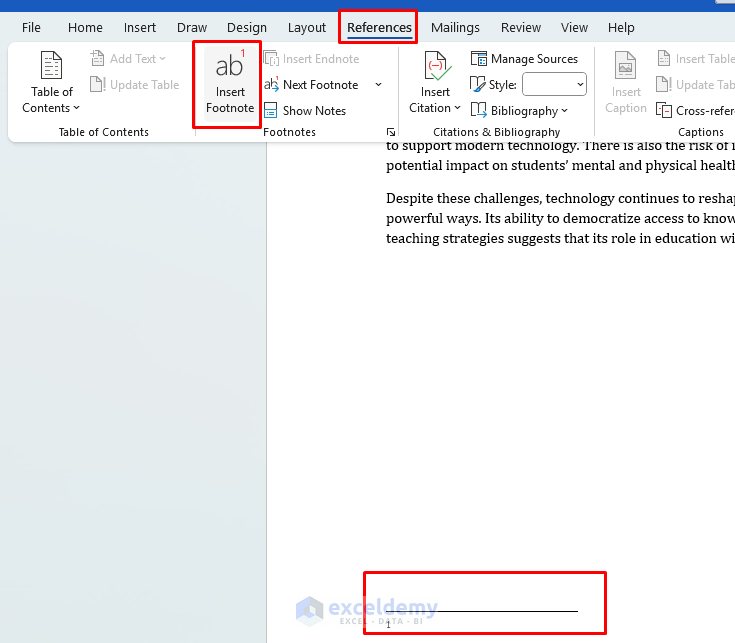735x643 pixels.
Task: Open the Next Footnote dropdown arrow
Action: (378, 84)
